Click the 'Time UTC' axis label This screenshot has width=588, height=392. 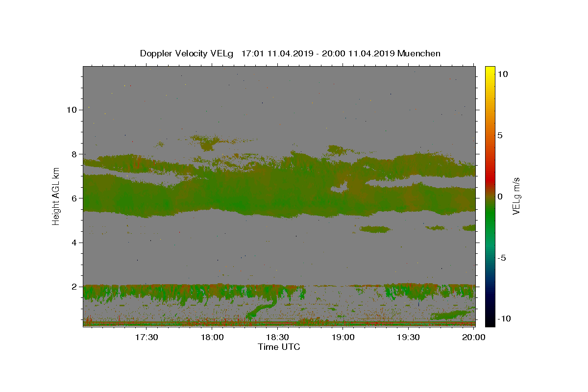point(279,347)
